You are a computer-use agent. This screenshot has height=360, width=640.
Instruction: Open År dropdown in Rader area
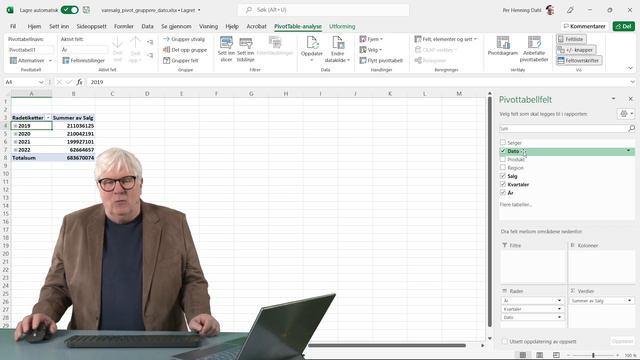559,300
